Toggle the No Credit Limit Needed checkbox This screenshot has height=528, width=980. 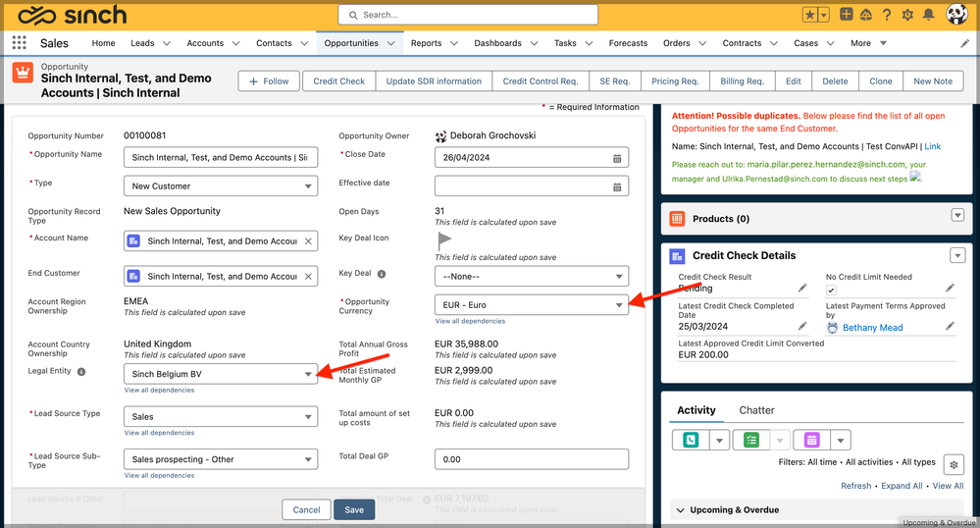(x=831, y=290)
